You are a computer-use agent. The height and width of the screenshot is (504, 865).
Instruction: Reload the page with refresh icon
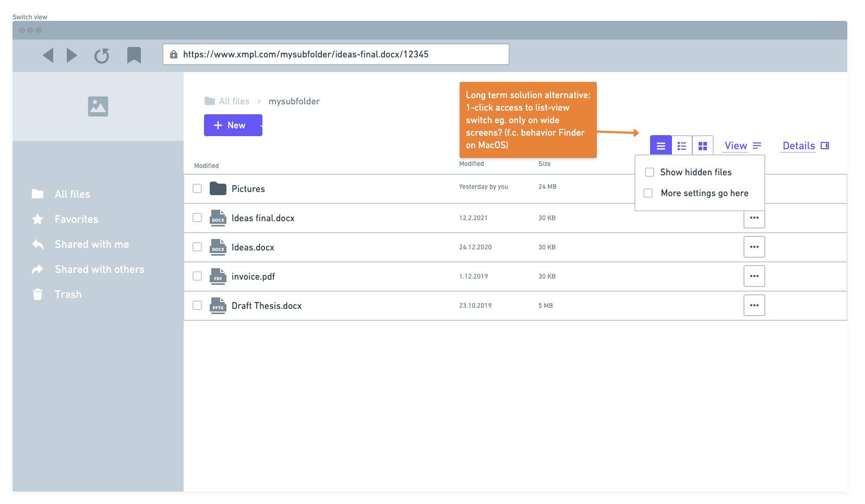pyautogui.click(x=102, y=55)
